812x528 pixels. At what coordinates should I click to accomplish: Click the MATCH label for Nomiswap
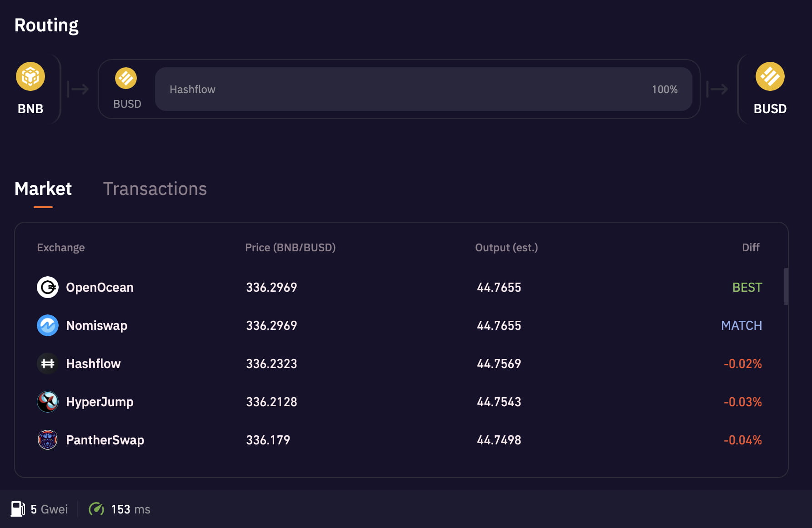click(x=741, y=325)
